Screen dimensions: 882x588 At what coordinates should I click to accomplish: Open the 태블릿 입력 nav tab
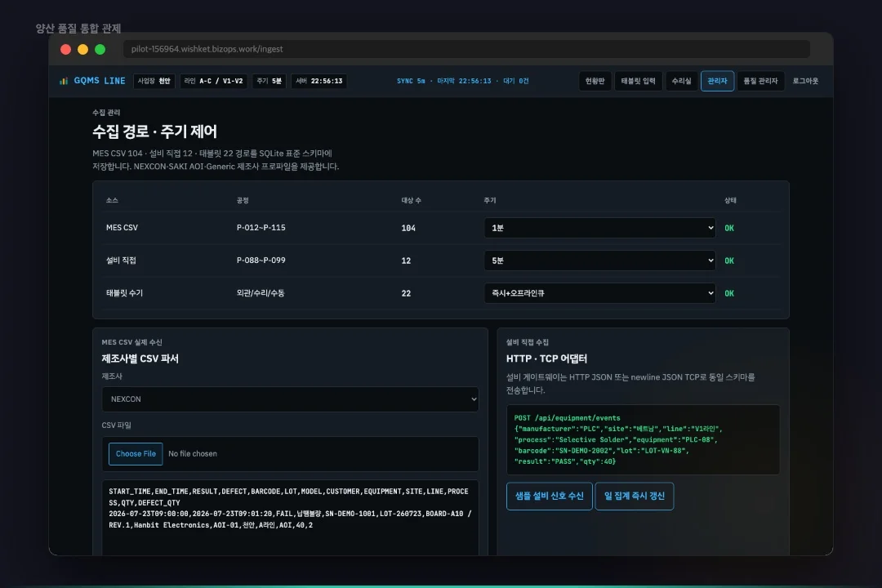(638, 81)
